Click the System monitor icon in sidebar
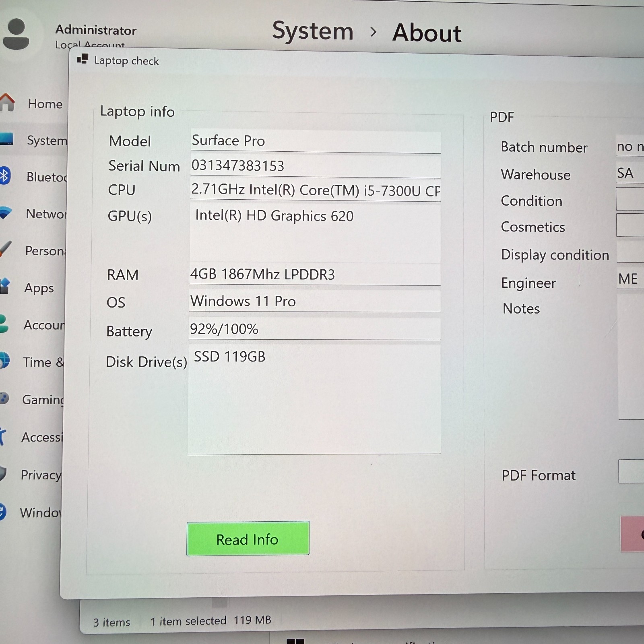The width and height of the screenshot is (644, 644). point(6,139)
